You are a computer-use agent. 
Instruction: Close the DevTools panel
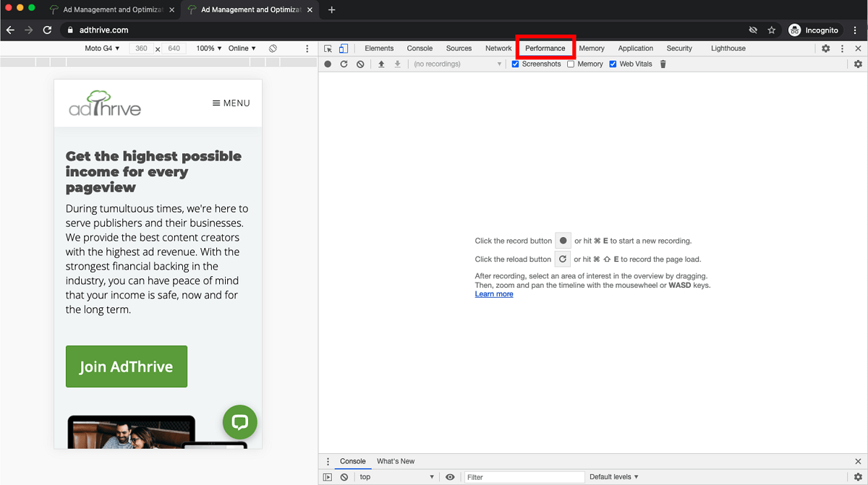pos(858,48)
